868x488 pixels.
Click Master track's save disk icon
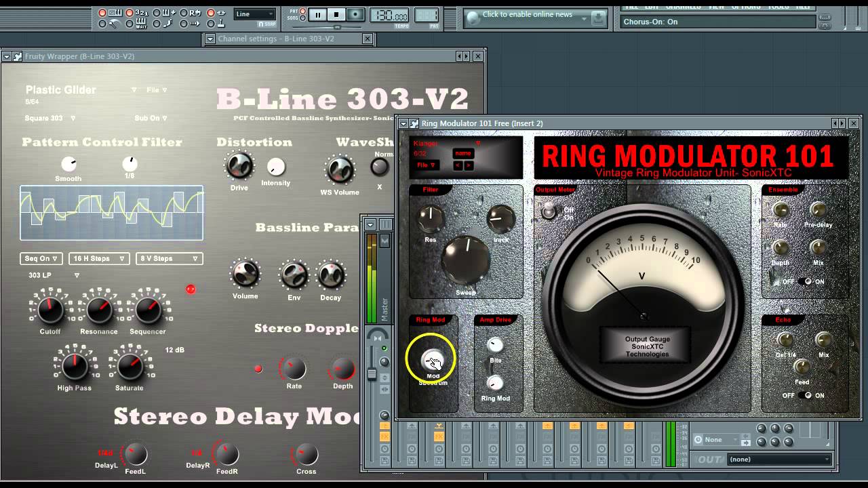coord(384,462)
